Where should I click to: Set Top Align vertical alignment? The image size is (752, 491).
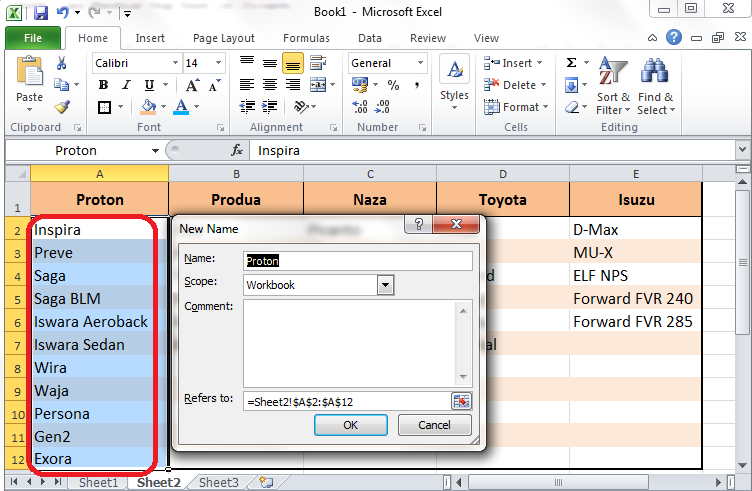tap(247, 63)
